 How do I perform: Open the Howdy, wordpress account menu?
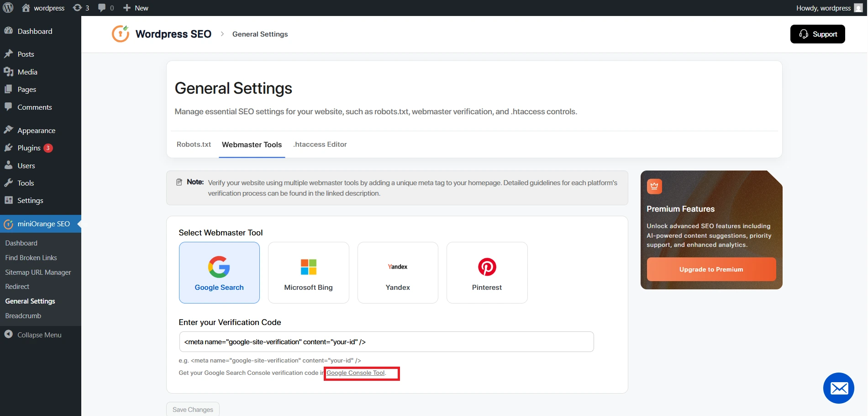point(824,8)
